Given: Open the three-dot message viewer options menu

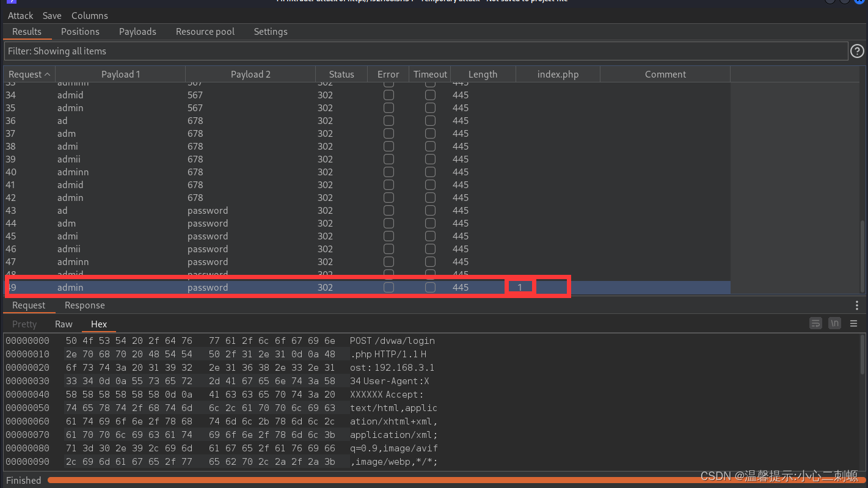Looking at the screenshot, I should 857,305.
